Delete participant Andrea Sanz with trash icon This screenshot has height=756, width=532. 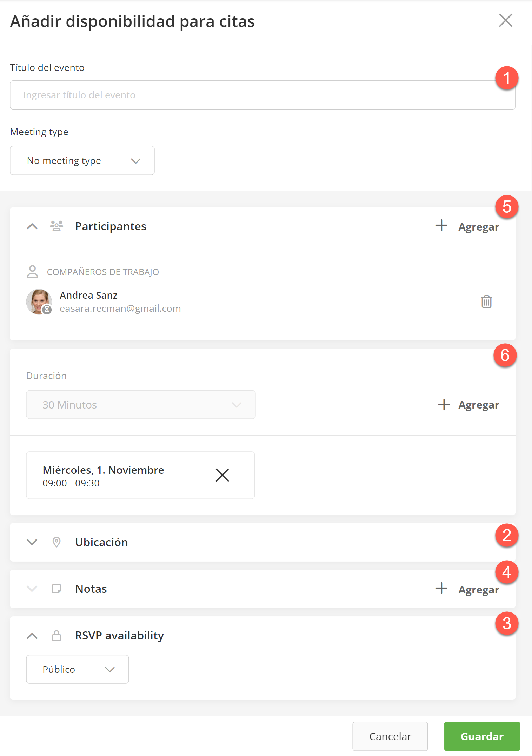486,301
